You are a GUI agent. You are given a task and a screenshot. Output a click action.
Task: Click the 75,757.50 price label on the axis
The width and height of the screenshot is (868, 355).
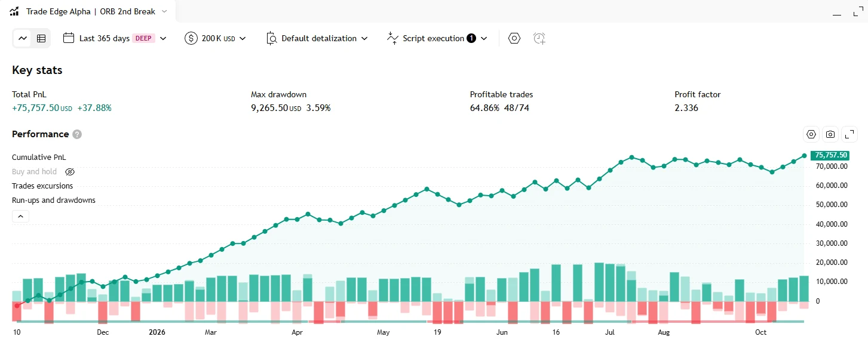click(829, 155)
